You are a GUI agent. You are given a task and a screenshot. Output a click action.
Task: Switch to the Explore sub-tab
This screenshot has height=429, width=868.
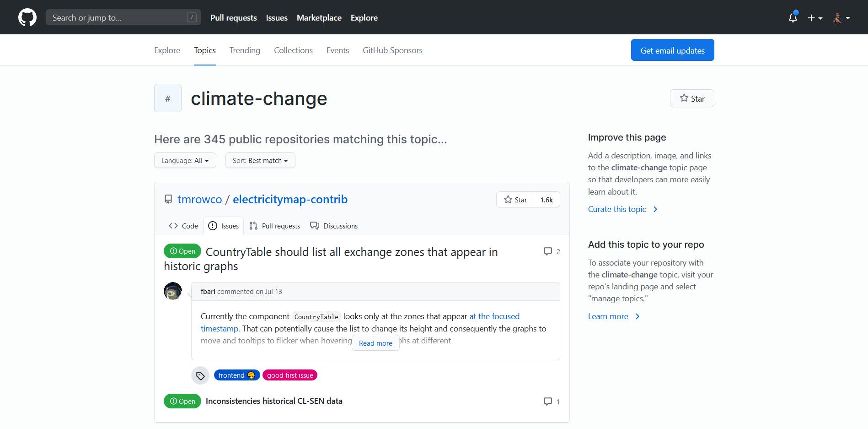(x=167, y=50)
